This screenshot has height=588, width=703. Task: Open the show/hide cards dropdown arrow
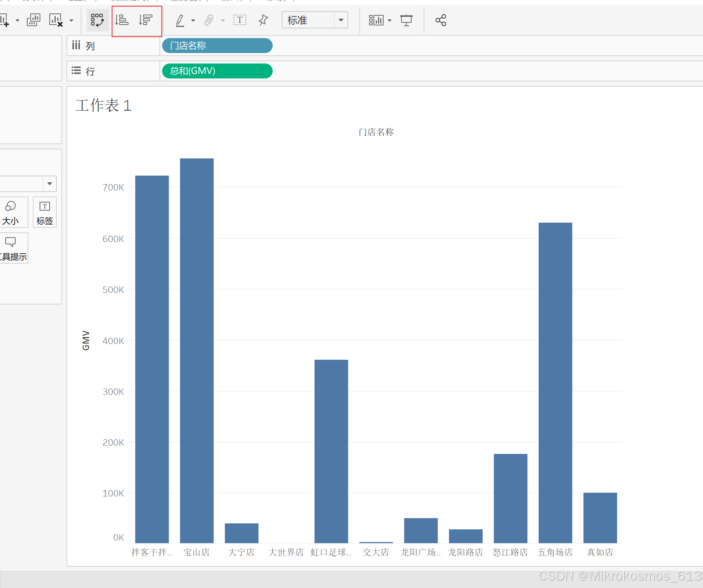coord(390,21)
